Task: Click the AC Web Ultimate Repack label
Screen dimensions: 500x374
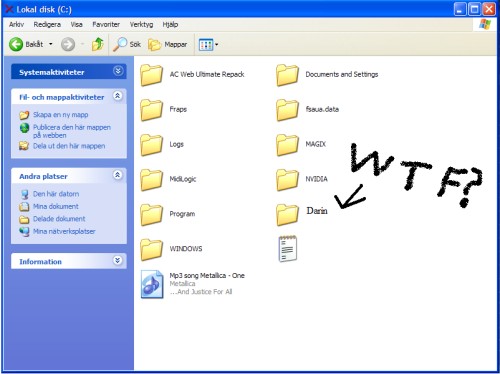Action: pos(207,74)
